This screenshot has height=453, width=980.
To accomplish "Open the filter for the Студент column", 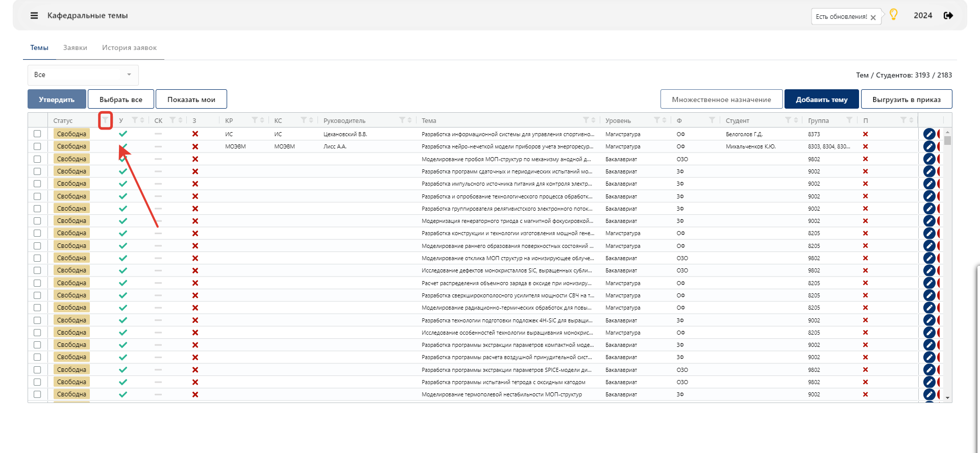I will click(788, 120).
